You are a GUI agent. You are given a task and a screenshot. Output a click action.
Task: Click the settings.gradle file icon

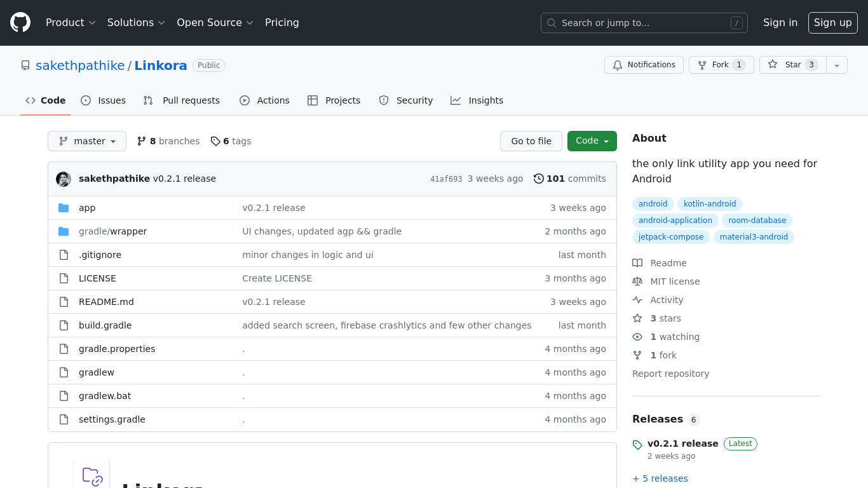pos(64,419)
